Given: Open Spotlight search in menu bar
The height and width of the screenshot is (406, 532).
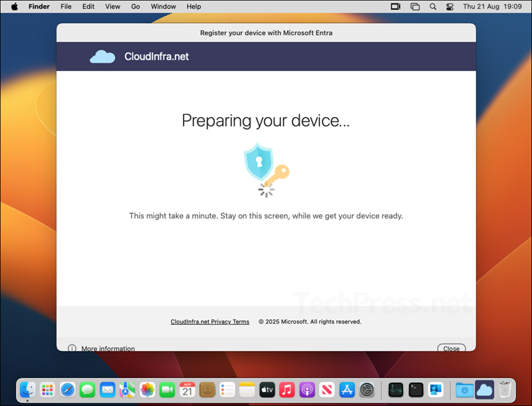Looking at the screenshot, I should click(x=433, y=7).
